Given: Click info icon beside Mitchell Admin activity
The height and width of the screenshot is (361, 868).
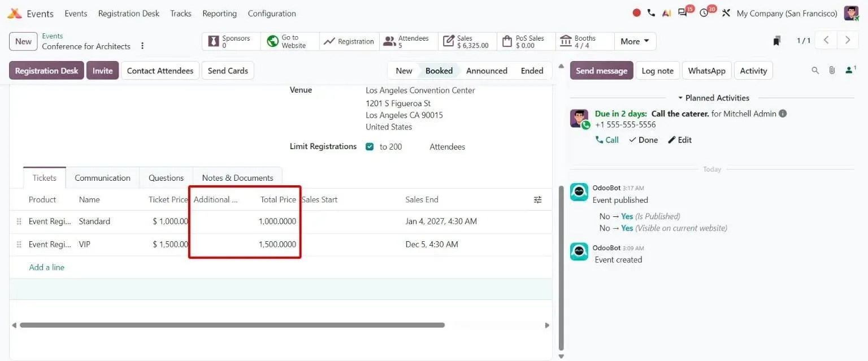Looking at the screenshot, I should pos(783,114).
